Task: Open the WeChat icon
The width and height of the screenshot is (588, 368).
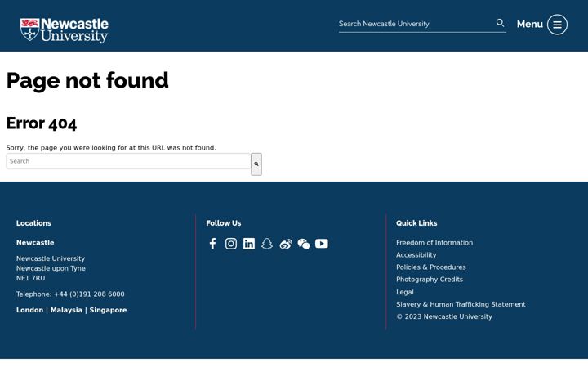Action: pyautogui.click(x=304, y=244)
